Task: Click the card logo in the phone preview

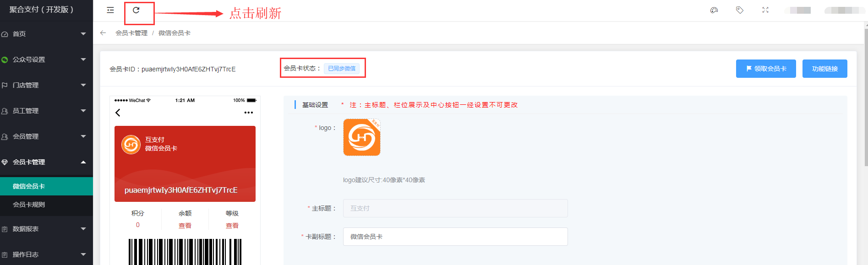Action: point(131,145)
